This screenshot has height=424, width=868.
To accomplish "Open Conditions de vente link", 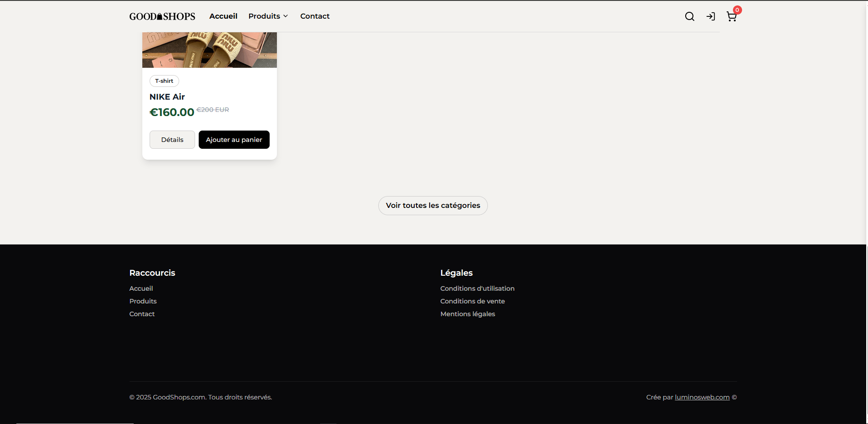I will point(472,301).
